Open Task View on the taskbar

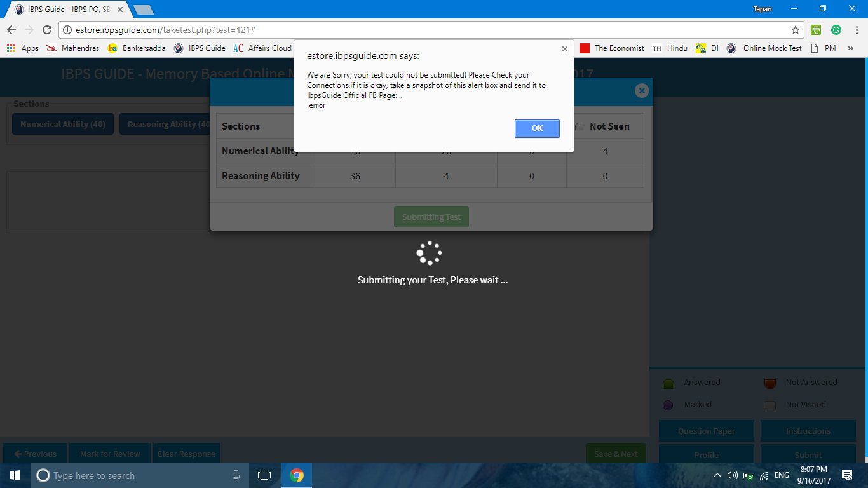[264, 475]
